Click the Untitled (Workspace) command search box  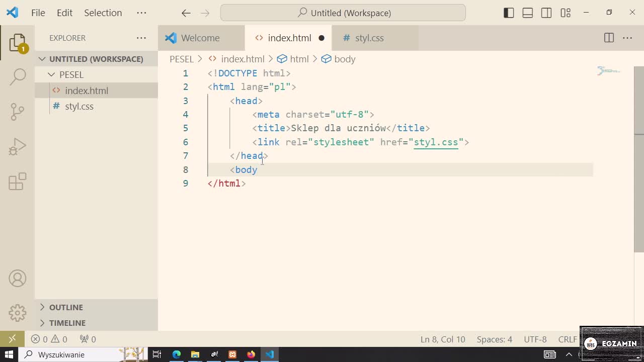point(343,13)
